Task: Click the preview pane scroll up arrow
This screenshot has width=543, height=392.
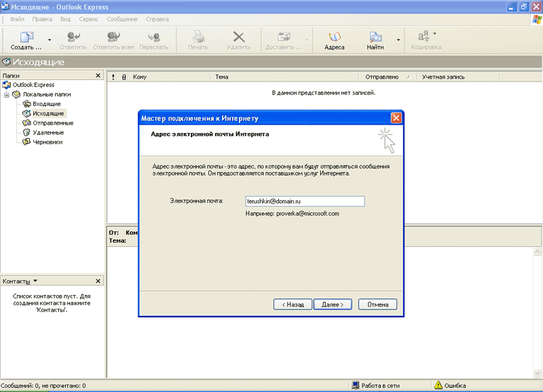Action: [x=538, y=252]
